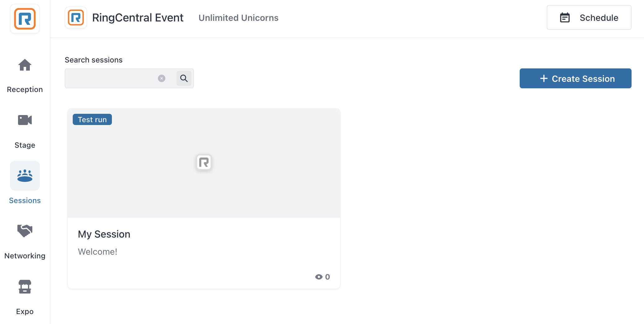This screenshot has height=324, width=644.
Task: Select the Sessions people icon
Action: (x=25, y=176)
